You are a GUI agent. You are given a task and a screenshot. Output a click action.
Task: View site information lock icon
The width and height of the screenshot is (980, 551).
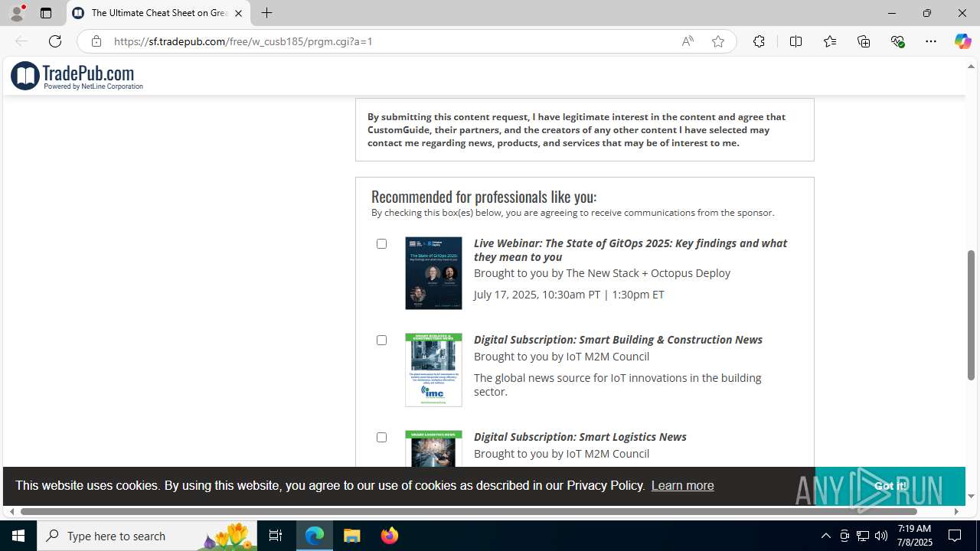tap(96, 41)
